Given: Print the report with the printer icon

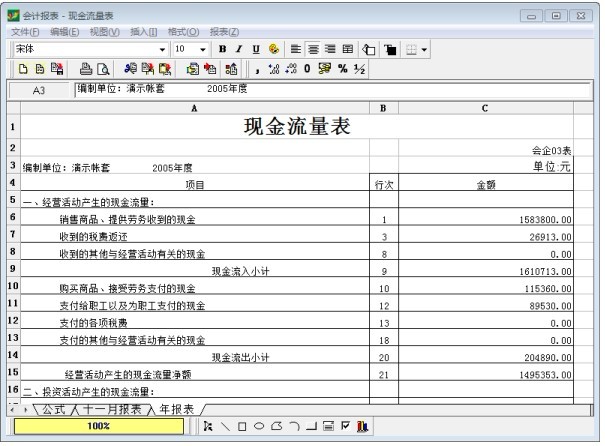Looking at the screenshot, I should [86, 69].
